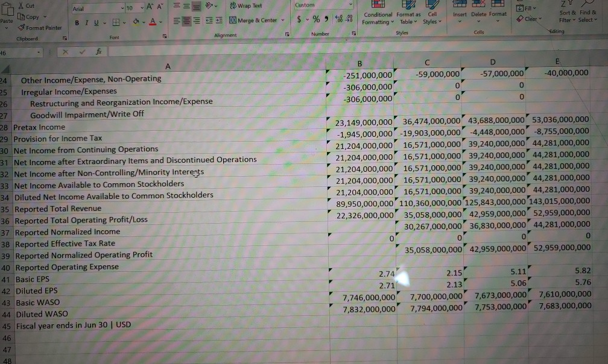
Task: Select the Format Painter tool
Action: point(42,28)
